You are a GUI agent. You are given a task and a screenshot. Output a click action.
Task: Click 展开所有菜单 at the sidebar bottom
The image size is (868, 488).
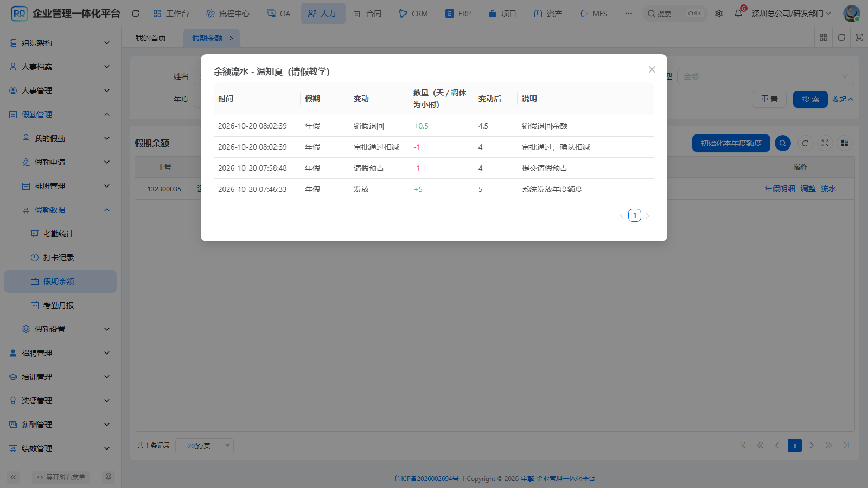pos(61,477)
